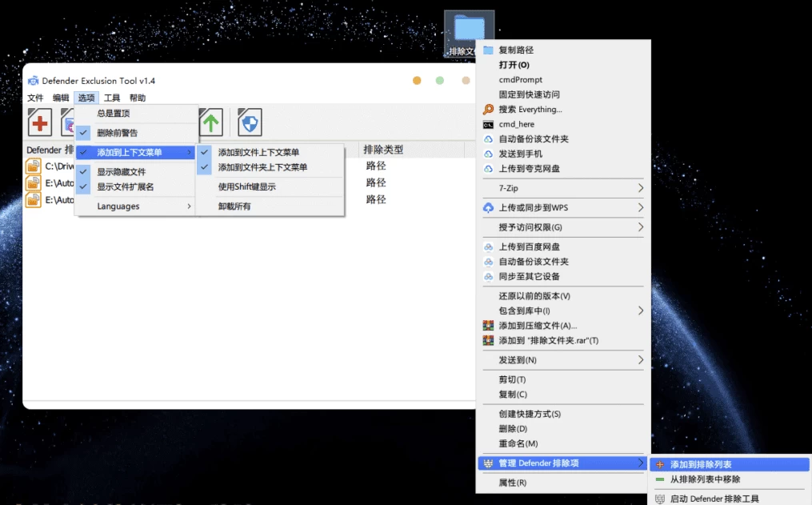This screenshot has width=812, height=505.
Task: Expand the 包含到库中(I) submenu
Action: pyautogui.click(x=563, y=311)
